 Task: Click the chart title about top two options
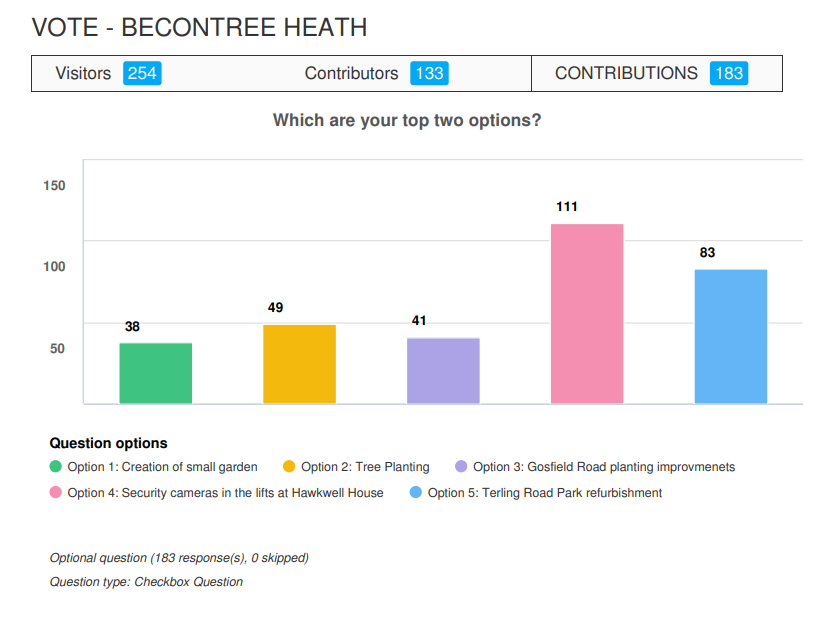pos(407,121)
